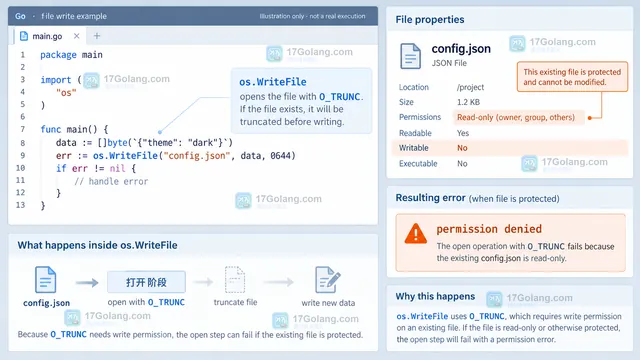Click the 'permission denied' error title
This screenshot has width=640, height=360.
coord(489,229)
